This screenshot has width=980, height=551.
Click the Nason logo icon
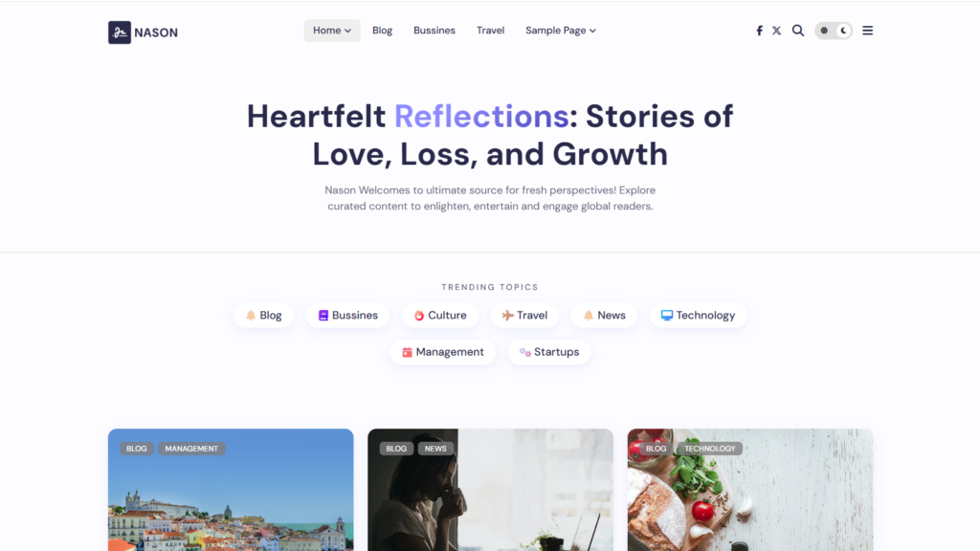pyautogui.click(x=120, y=33)
